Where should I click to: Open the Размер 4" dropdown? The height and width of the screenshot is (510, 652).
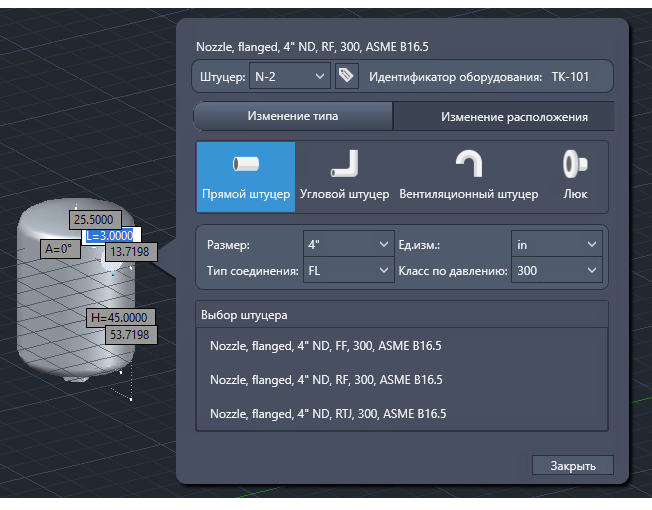(x=348, y=244)
